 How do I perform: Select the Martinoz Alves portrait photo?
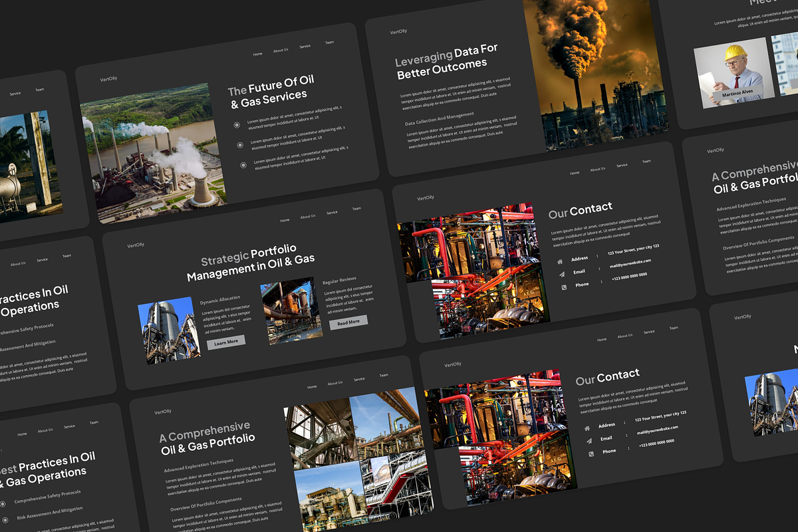click(734, 73)
